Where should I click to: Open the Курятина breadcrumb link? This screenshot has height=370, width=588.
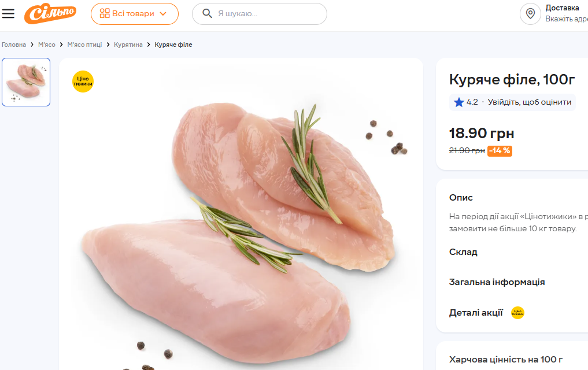coord(128,45)
